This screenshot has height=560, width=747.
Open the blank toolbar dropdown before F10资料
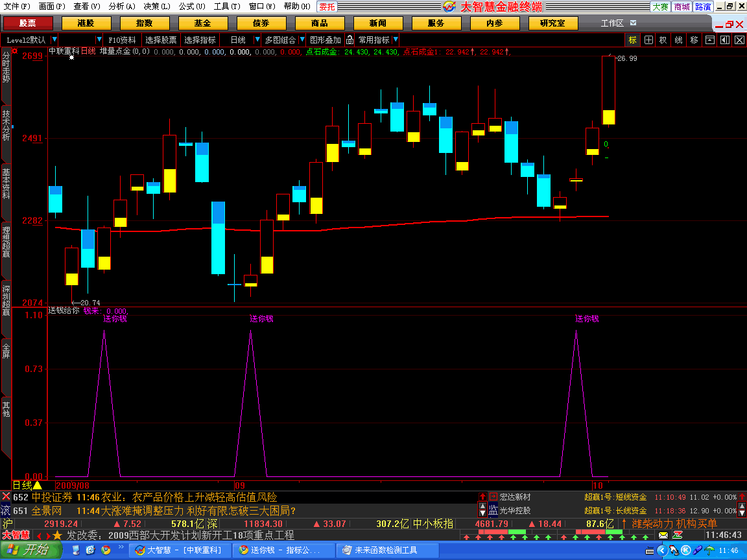[99, 40]
